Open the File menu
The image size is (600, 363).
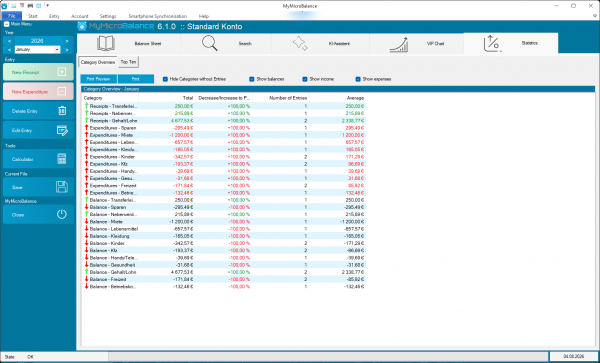point(11,16)
